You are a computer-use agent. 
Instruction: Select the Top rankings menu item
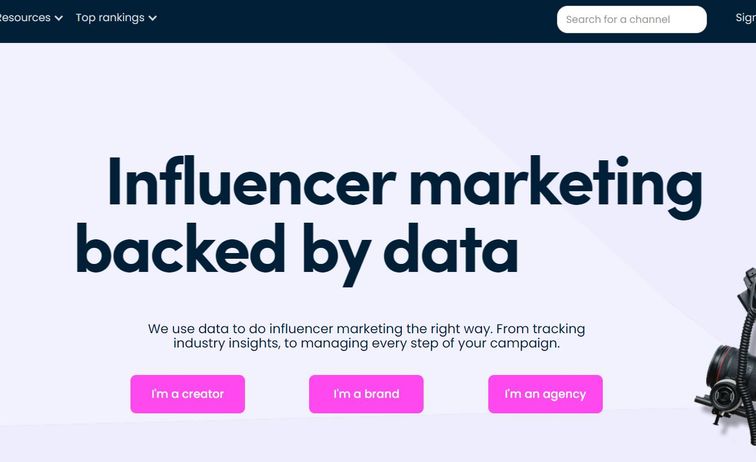pos(109,18)
